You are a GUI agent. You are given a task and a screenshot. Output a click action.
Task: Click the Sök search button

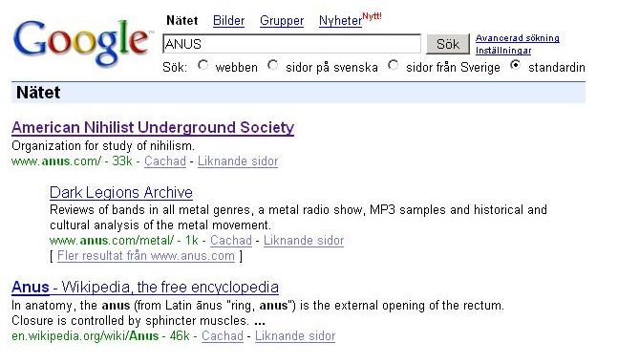(x=448, y=44)
